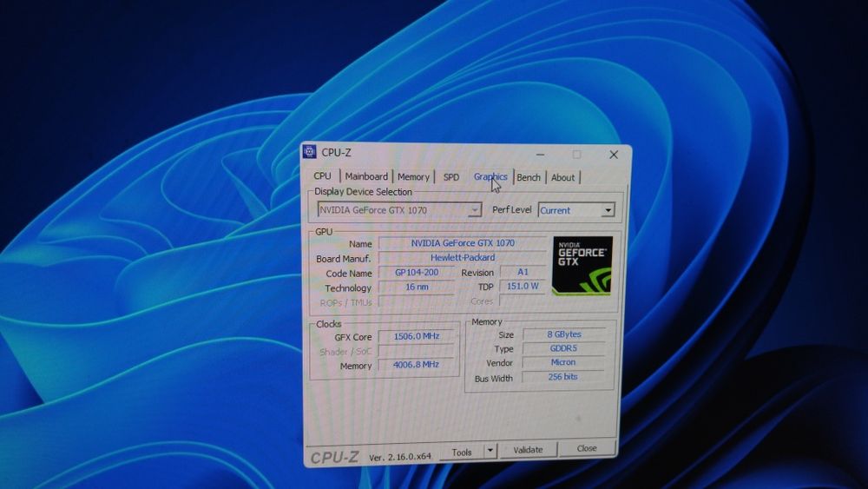
Task: Click the GP104-200 code name value
Action: pos(417,273)
